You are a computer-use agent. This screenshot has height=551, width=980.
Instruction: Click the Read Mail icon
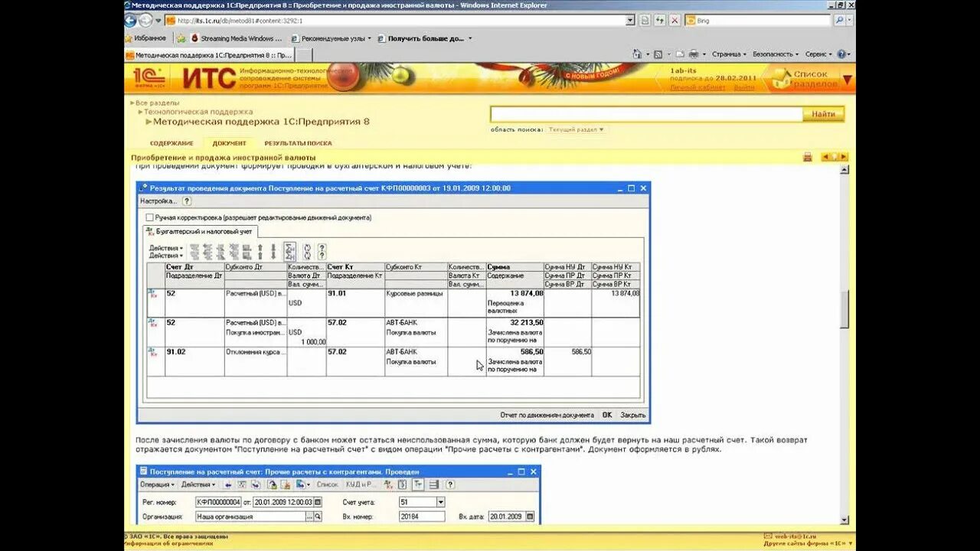click(679, 54)
